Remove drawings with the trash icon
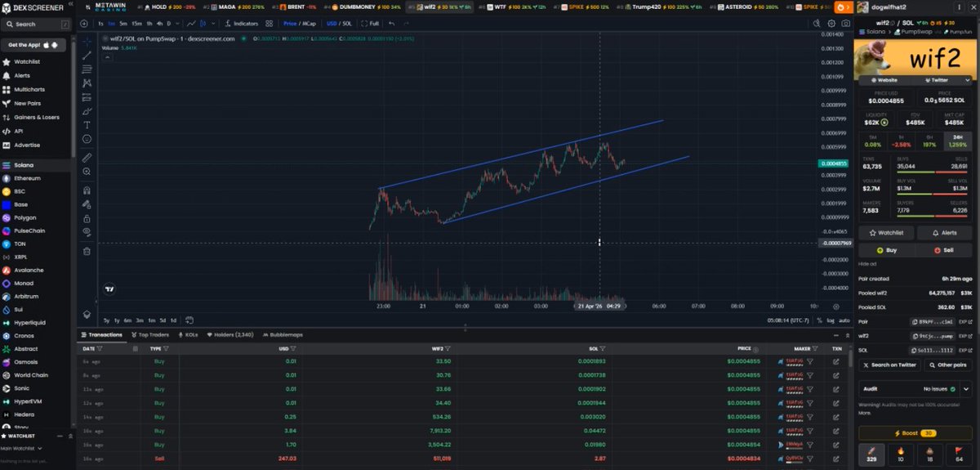The width and height of the screenshot is (980, 470). 87,251
